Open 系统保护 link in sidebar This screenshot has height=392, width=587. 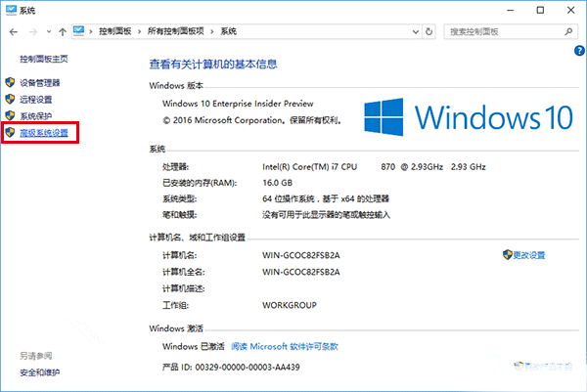click(36, 115)
